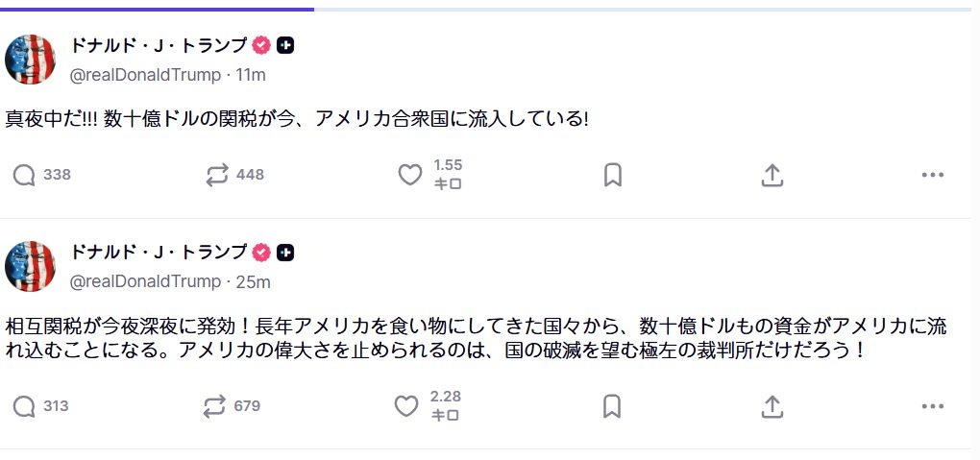The width and height of the screenshot is (980, 460).
Task: Open the 11m timestamp link
Action: coord(251,75)
